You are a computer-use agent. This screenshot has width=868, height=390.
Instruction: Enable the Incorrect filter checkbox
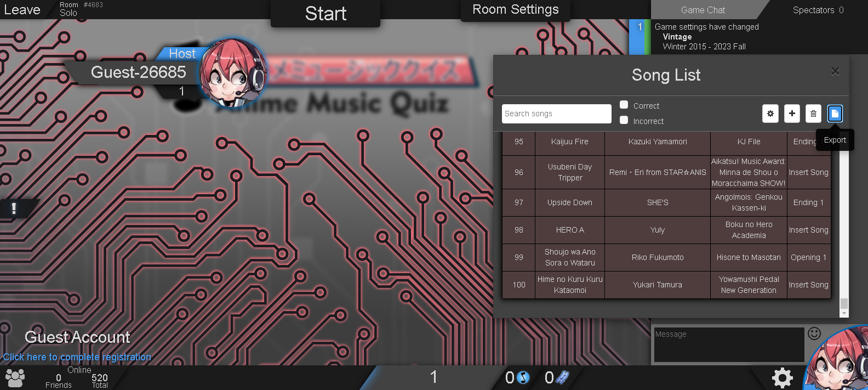(x=624, y=120)
